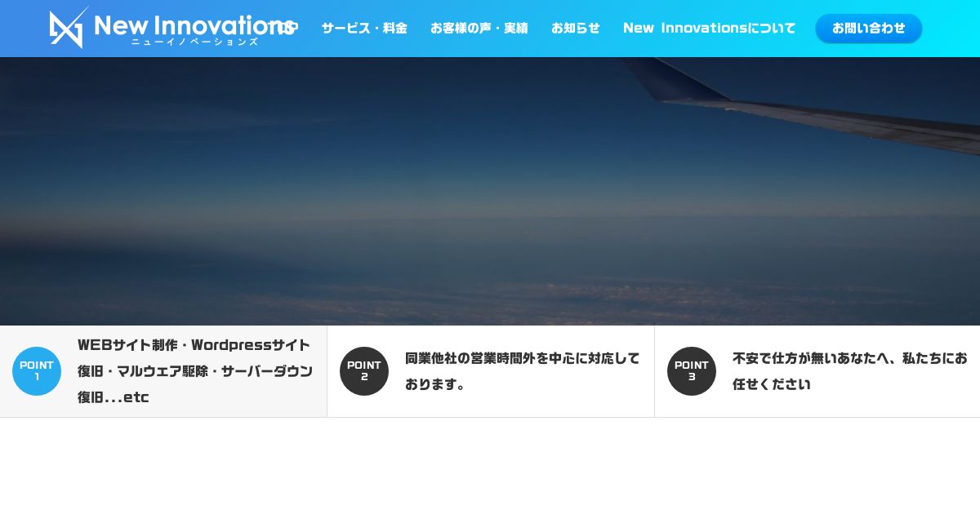Click the blue POINT 1 circle badge
This screenshot has width=980, height=514.
(37, 371)
